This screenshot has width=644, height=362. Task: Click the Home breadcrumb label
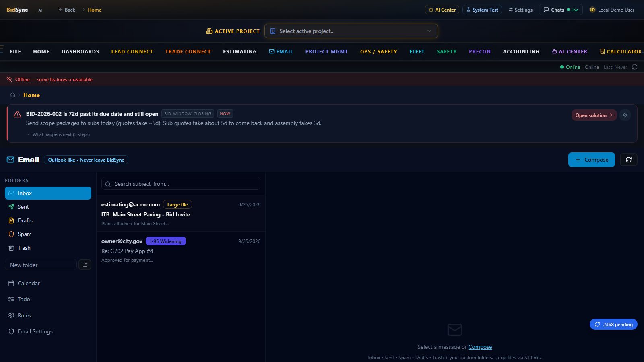click(31, 95)
